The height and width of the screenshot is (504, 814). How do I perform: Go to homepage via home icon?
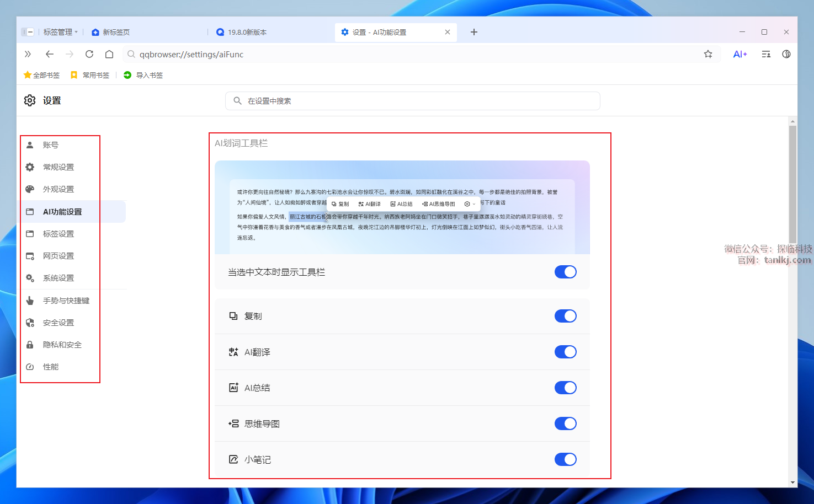point(109,54)
